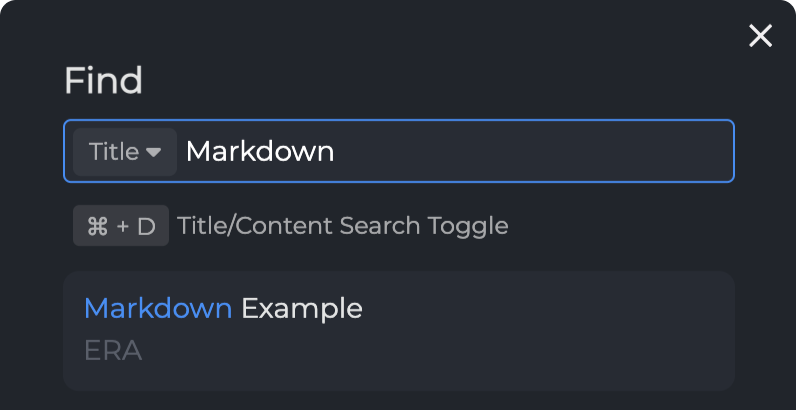Click the plus sign in shortcut badge

(x=123, y=226)
